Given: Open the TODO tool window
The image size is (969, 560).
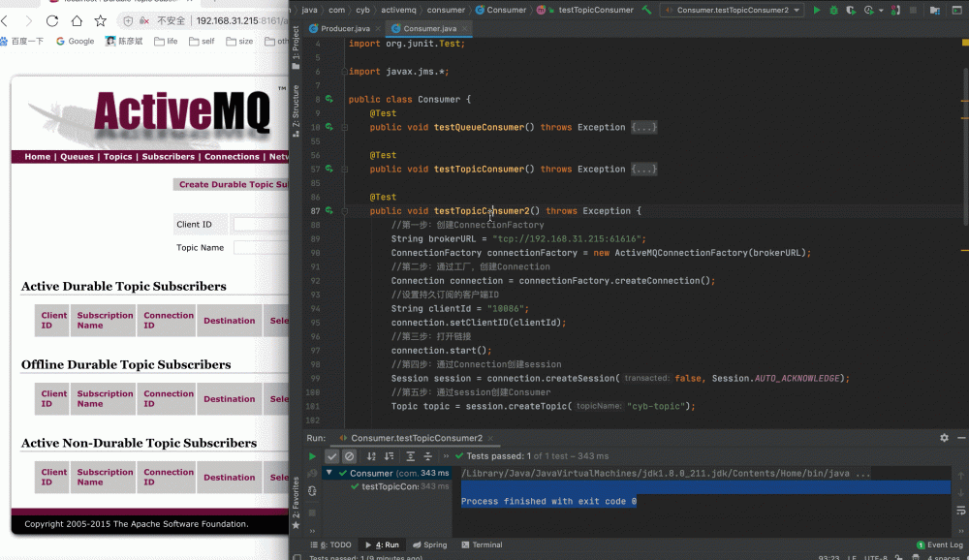Looking at the screenshot, I should [x=339, y=544].
